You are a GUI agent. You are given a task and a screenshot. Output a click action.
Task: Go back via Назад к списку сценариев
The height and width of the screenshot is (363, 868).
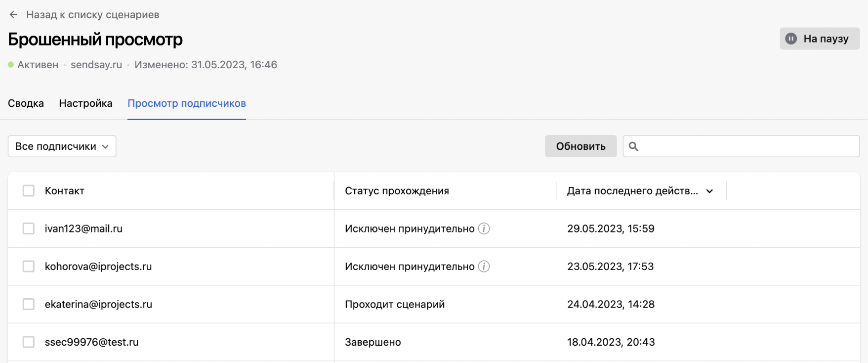coord(92,15)
